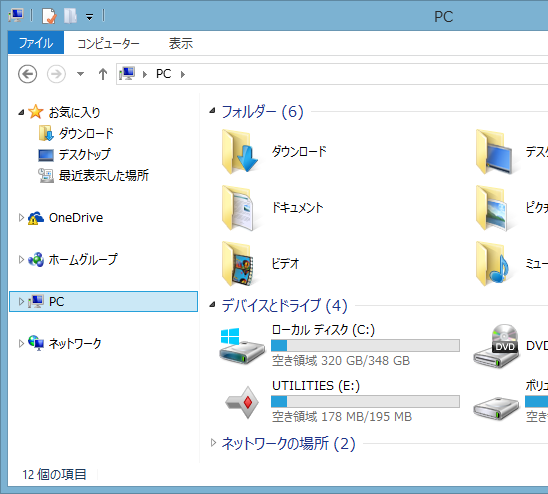
Task: Click the forward navigation arrow
Action: (x=56, y=74)
